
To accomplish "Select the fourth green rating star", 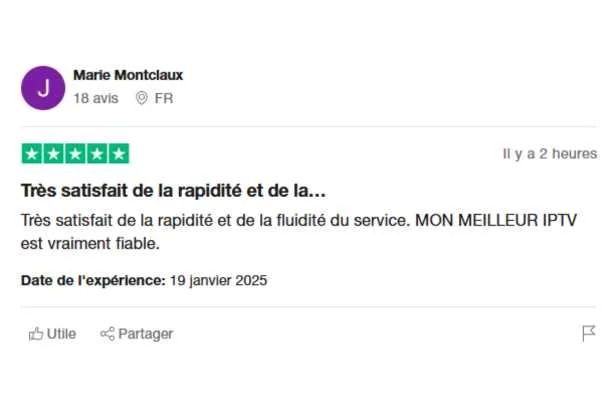I will 97,154.
